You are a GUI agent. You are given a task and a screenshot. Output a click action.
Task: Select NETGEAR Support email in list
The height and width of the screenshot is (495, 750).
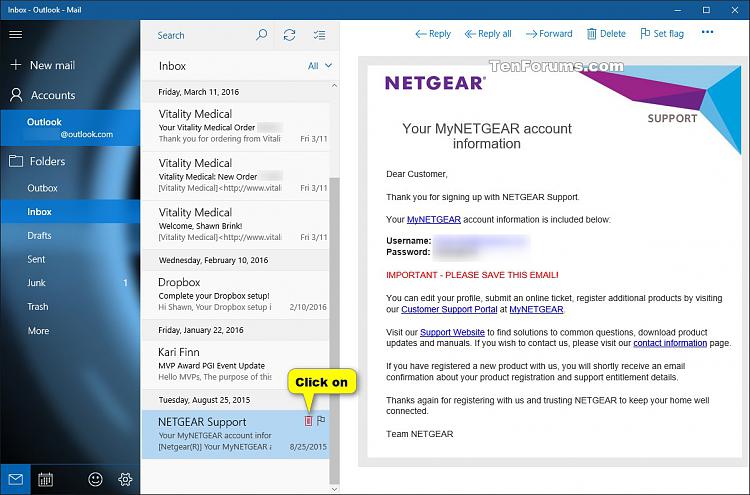point(235,434)
